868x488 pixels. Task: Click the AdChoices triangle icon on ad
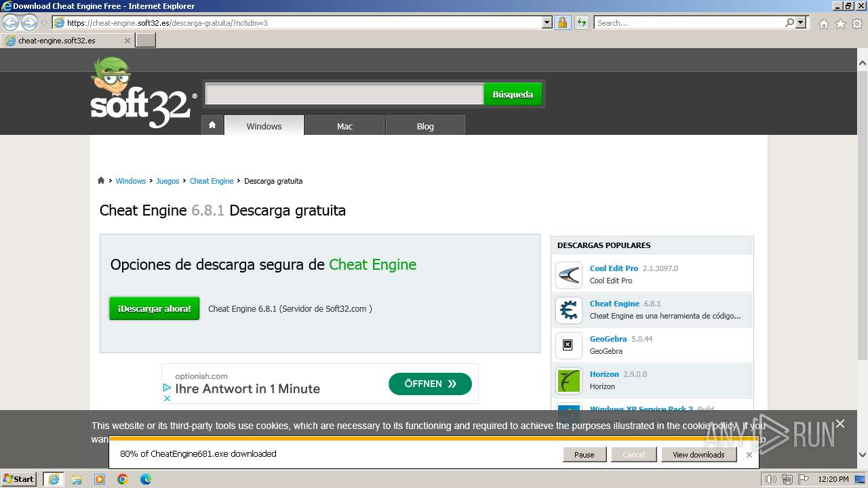(167, 388)
